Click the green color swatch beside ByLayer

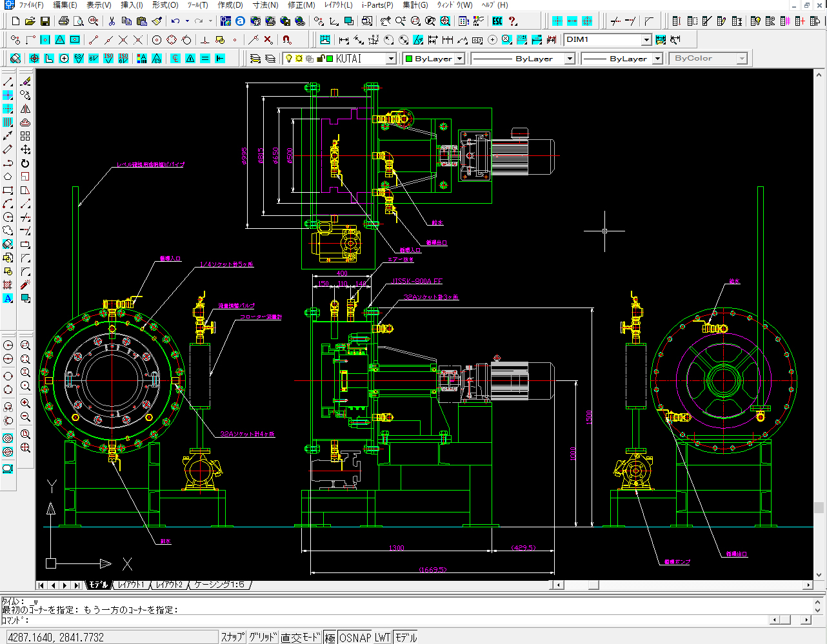tap(408, 59)
